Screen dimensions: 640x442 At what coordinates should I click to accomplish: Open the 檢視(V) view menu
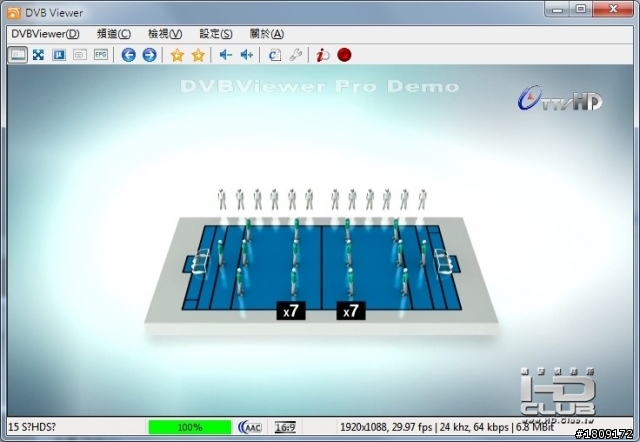click(x=165, y=34)
